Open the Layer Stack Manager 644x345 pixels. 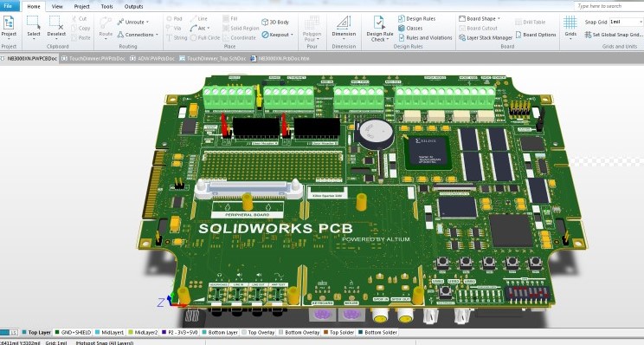click(486, 37)
